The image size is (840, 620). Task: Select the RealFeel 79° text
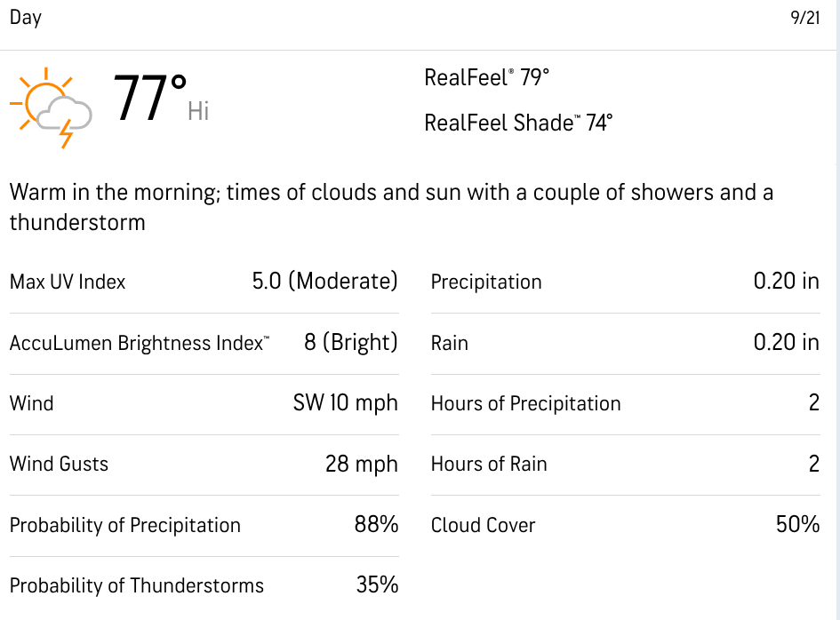click(486, 77)
